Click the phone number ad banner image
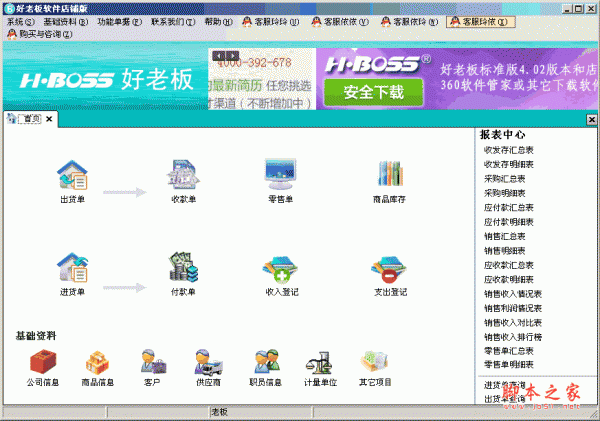 (262, 79)
